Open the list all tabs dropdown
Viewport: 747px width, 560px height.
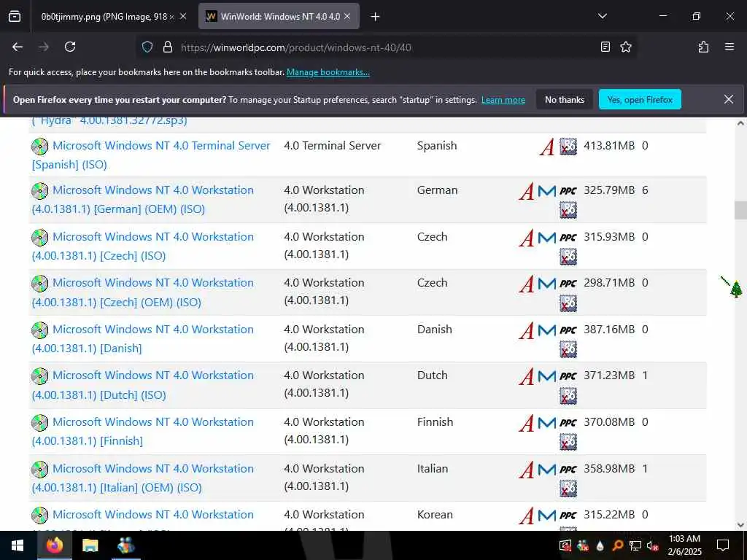602,17
